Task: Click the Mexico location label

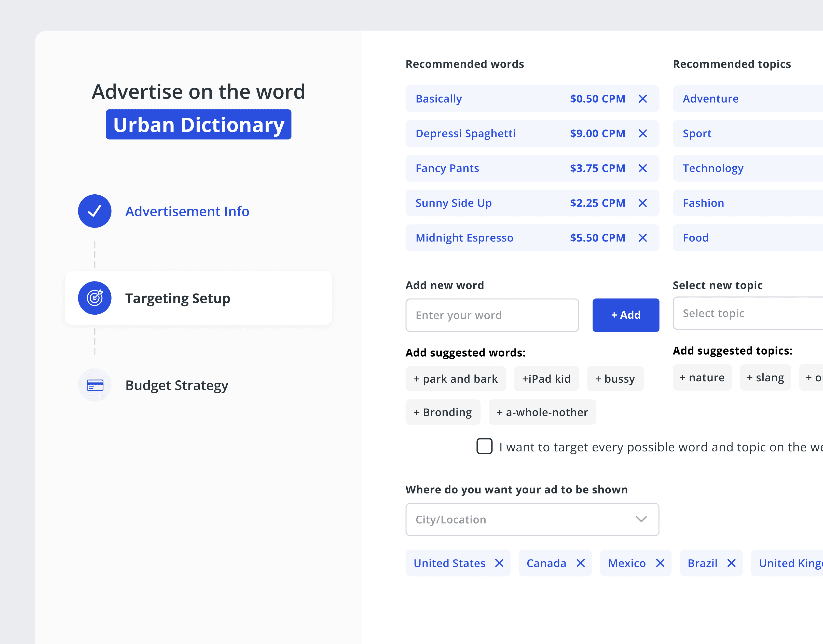Action: tap(627, 563)
